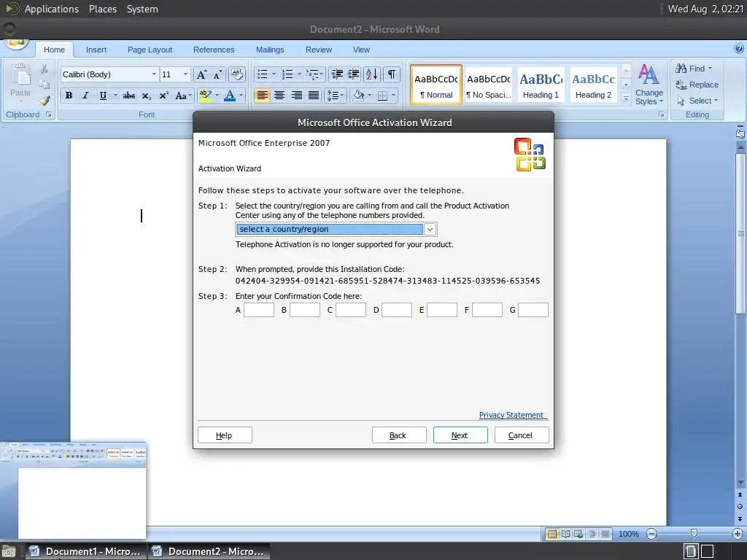747x560 pixels.
Task: Open the Word Help question mark icon
Action: click(739, 48)
